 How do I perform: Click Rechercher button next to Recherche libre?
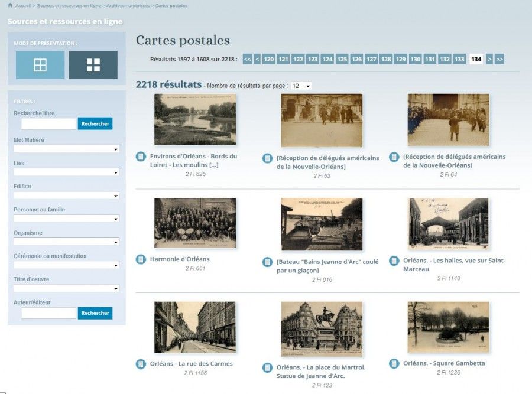[x=95, y=124]
